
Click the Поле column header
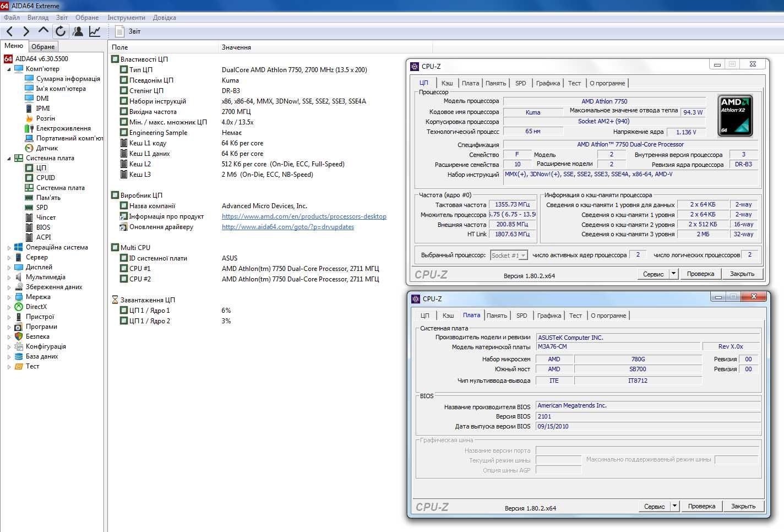tap(163, 47)
